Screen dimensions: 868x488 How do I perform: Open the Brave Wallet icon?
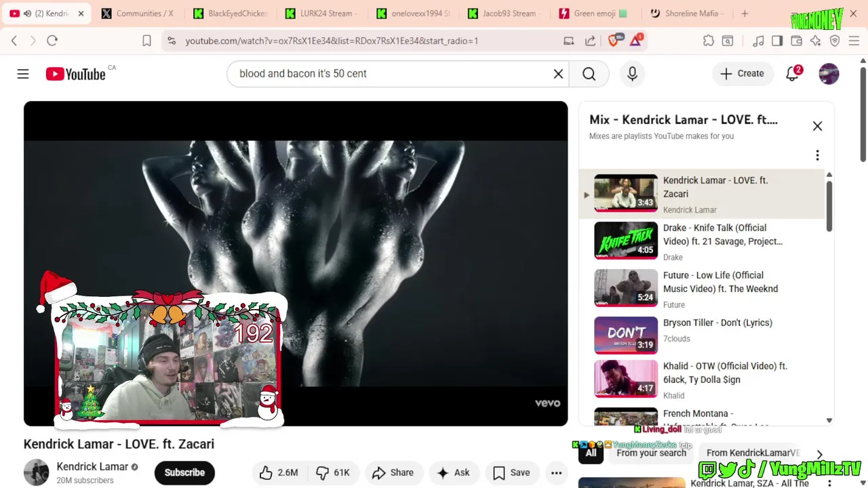pyautogui.click(x=797, y=41)
